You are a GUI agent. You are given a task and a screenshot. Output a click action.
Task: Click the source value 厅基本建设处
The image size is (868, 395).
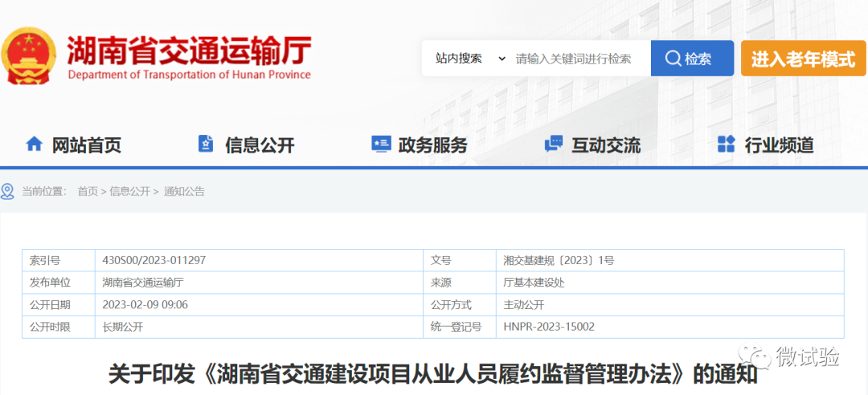click(534, 283)
